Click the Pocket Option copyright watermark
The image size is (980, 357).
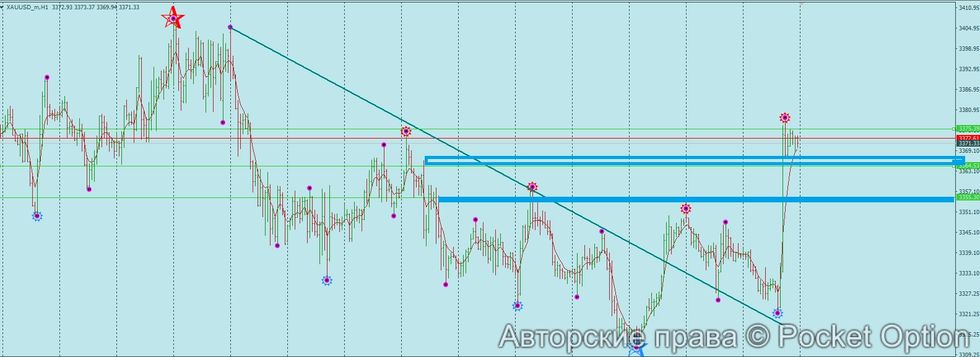coord(734,337)
